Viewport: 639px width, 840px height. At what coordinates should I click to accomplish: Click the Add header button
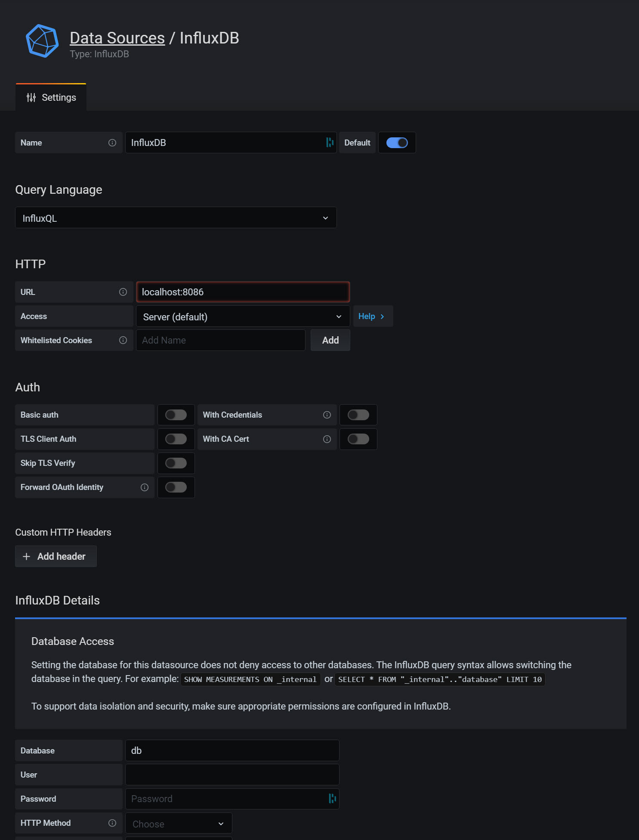pyautogui.click(x=56, y=557)
